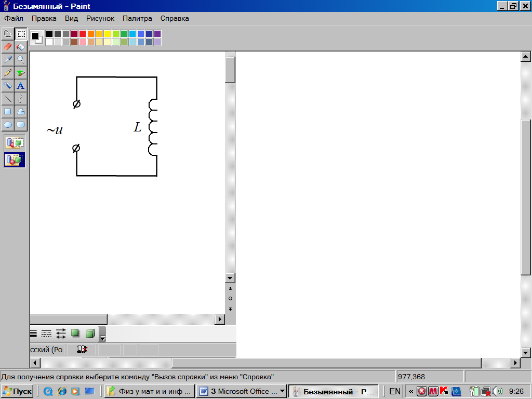The height and width of the screenshot is (399, 532).
Task: Select the brown palette swatch
Action: click(x=74, y=42)
